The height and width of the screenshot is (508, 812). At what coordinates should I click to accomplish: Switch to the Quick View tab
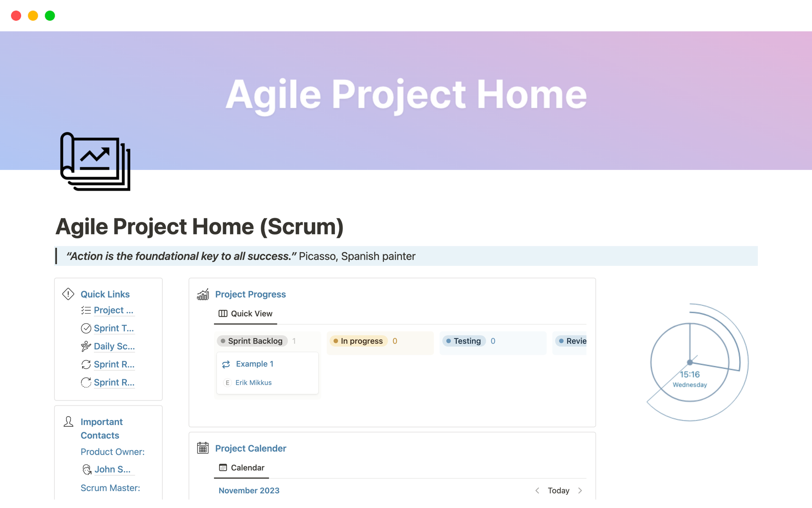point(245,313)
